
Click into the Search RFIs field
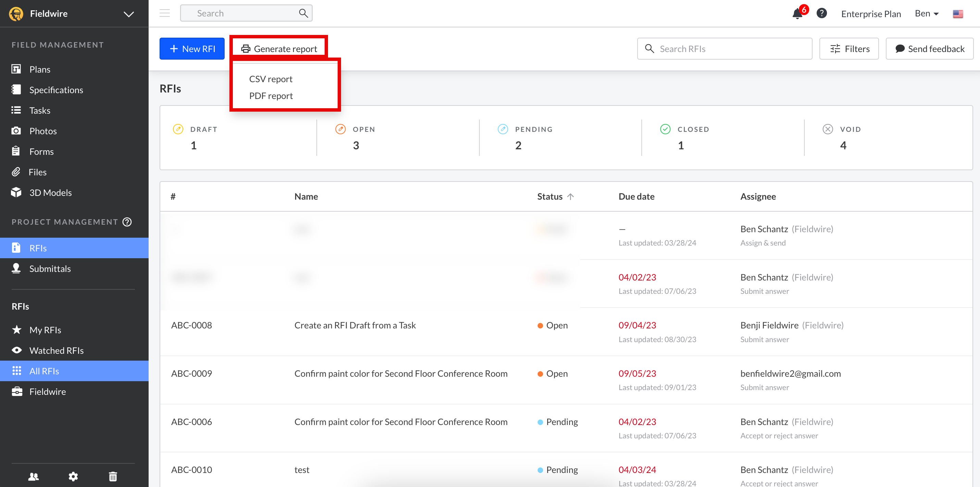(x=724, y=49)
